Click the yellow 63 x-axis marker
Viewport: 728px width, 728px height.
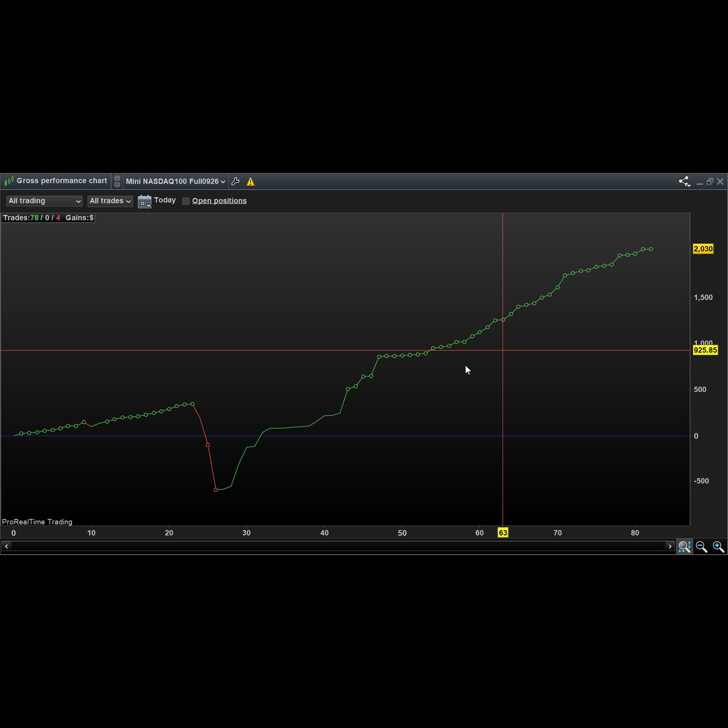point(503,533)
